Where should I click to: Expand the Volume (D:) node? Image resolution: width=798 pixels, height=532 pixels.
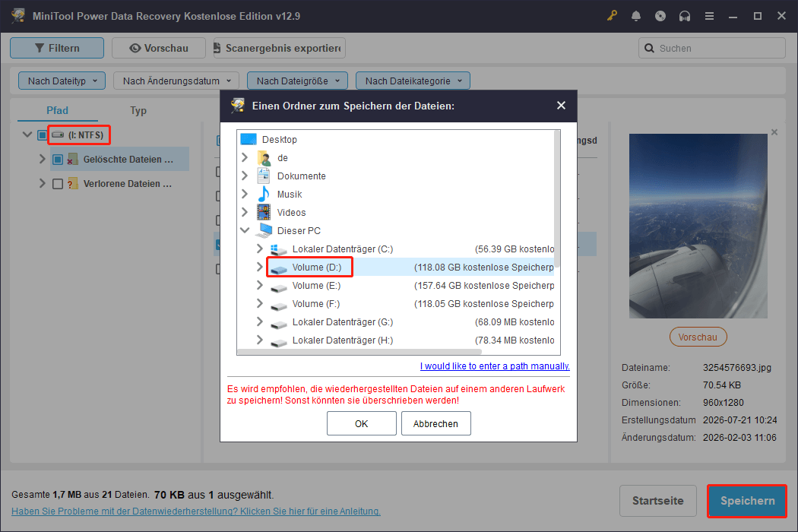[x=260, y=267]
